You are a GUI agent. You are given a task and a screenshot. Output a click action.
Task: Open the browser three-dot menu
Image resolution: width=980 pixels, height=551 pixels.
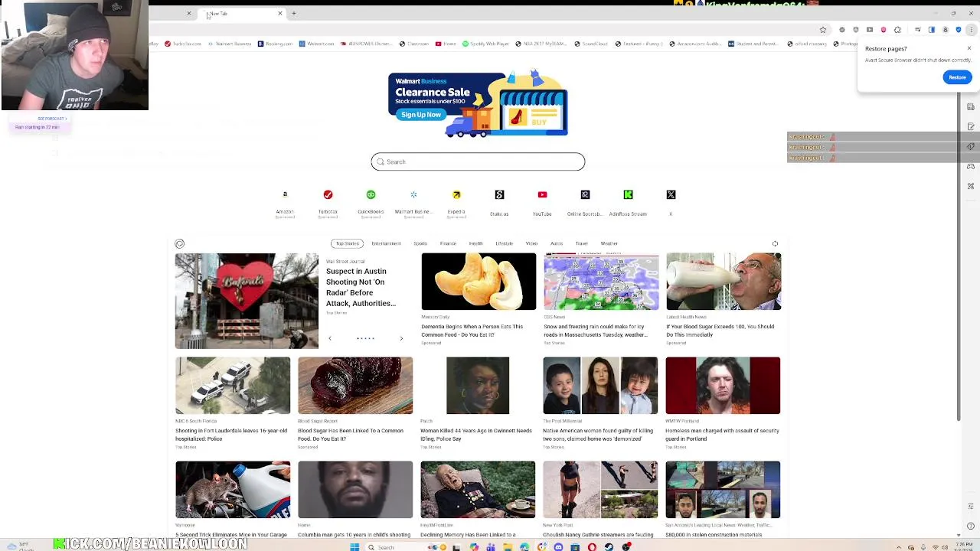pos(972,30)
